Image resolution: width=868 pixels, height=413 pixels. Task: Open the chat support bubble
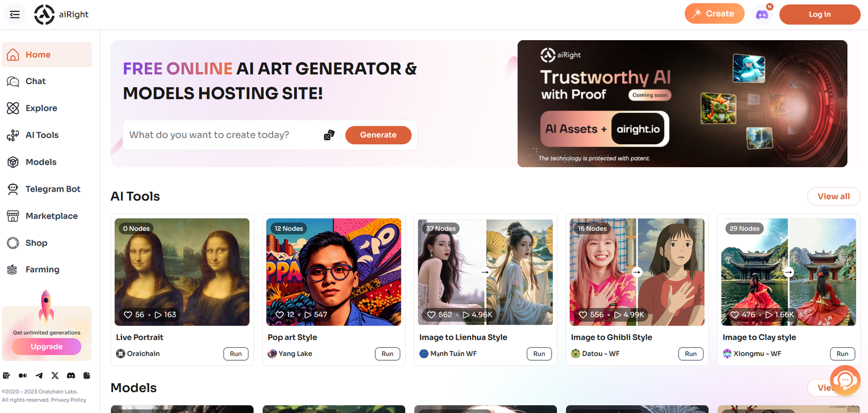click(x=845, y=380)
